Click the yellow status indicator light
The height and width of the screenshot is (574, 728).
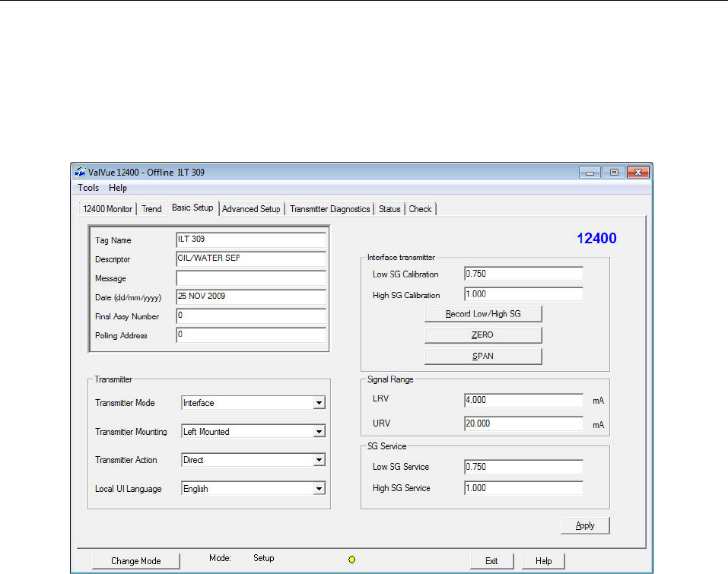click(351, 560)
